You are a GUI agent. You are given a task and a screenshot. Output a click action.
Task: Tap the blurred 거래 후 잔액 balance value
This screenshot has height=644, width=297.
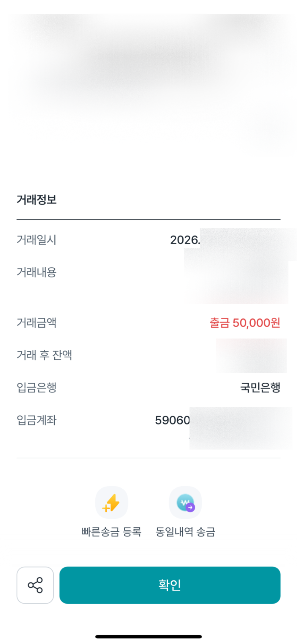(251, 356)
